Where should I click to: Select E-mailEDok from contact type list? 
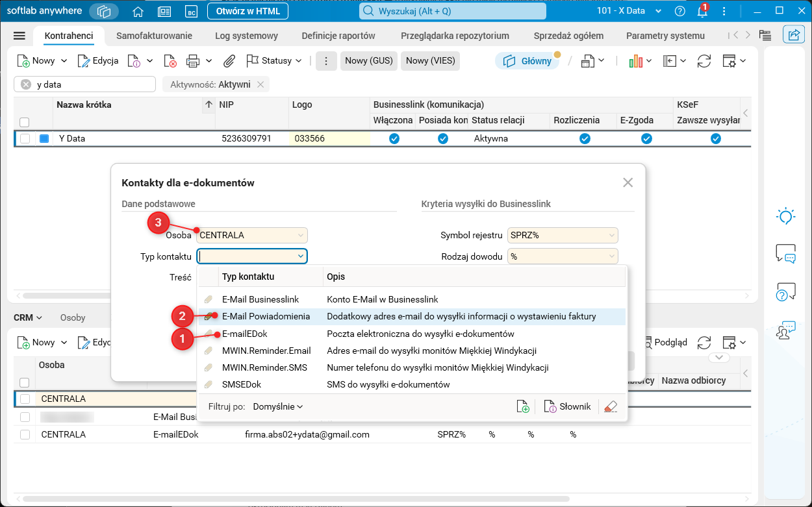pos(411,334)
